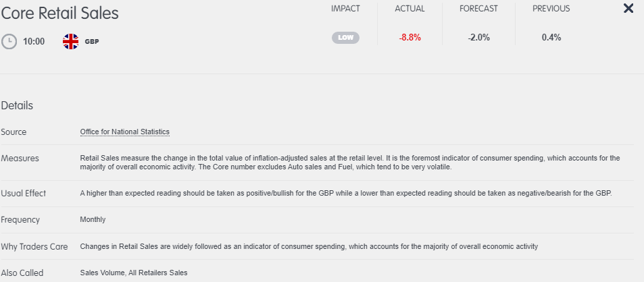Open the Office for National Statistics link
The height and width of the screenshot is (282, 644).
click(125, 132)
